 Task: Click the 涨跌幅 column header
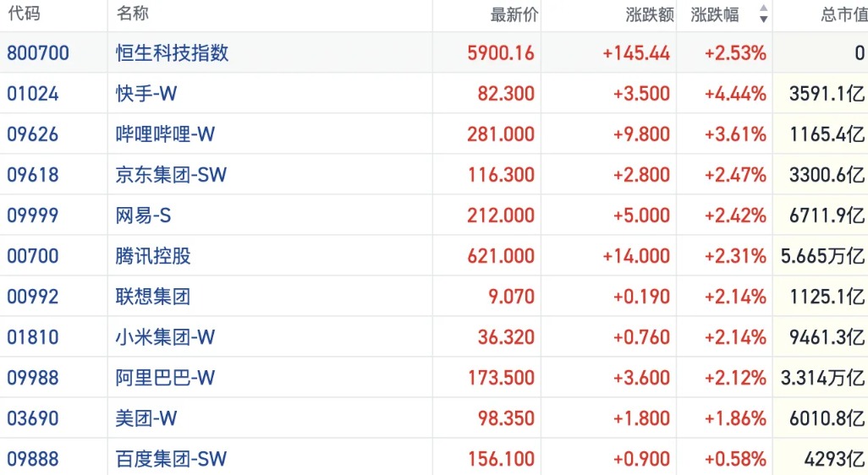pos(720,14)
